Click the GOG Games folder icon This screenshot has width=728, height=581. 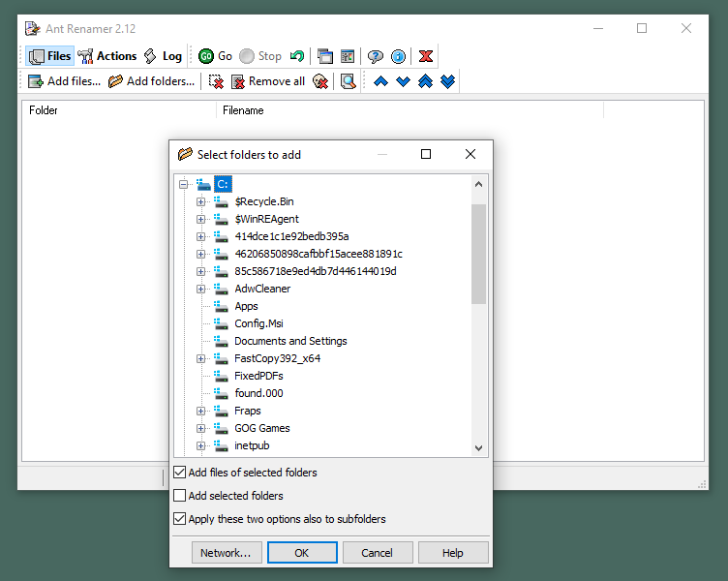pyautogui.click(x=221, y=428)
